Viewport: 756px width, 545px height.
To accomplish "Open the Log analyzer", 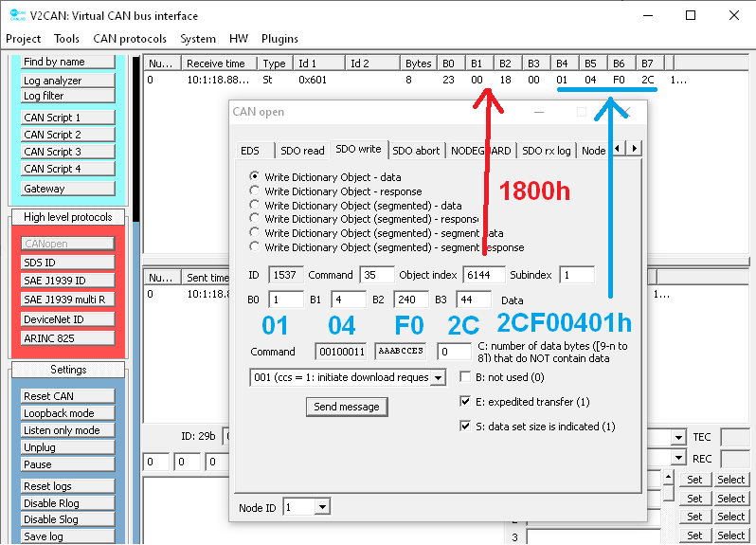I will tap(67, 81).
